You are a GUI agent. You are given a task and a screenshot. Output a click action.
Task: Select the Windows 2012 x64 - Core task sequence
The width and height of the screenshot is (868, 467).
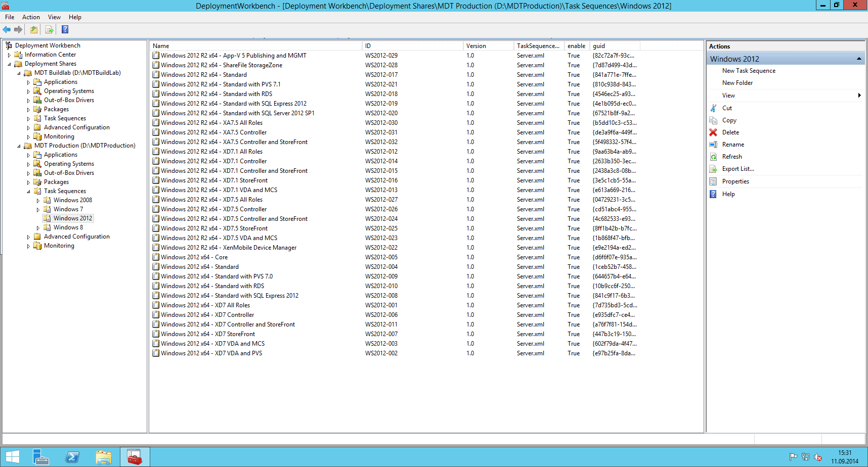tap(194, 257)
